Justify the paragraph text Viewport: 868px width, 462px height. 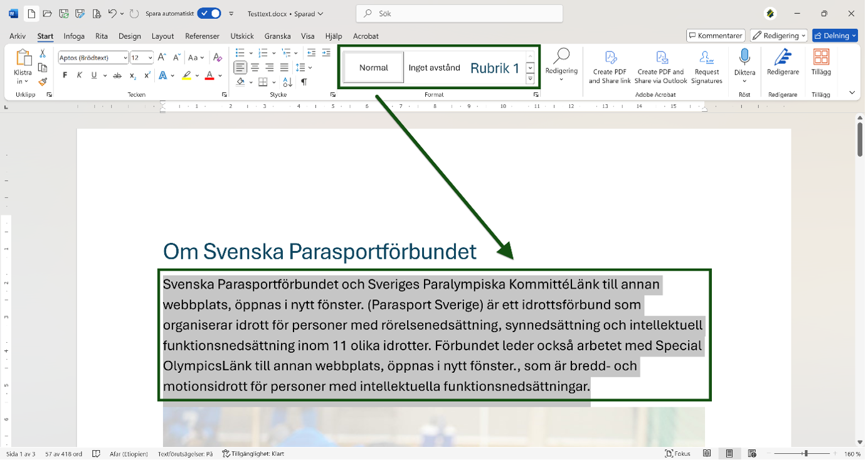[x=284, y=67]
